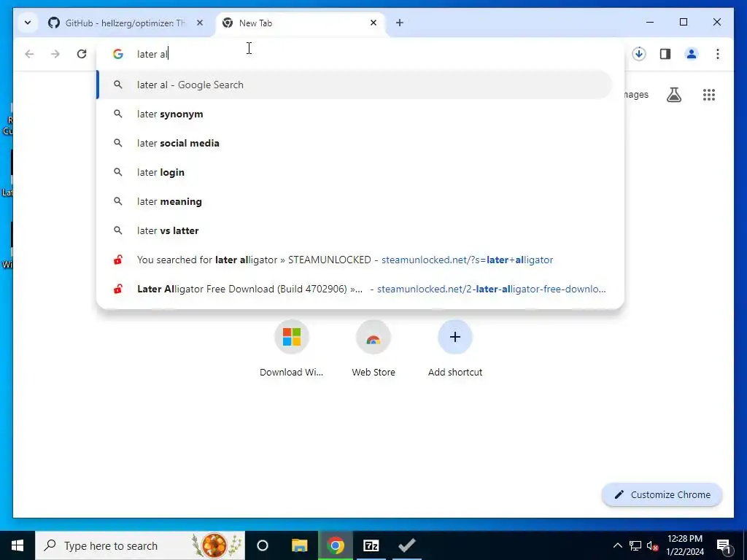The width and height of the screenshot is (747, 560).
Task: Click the address bar text 'later al'
Action: pyautogui.click(x=152, y=54)
